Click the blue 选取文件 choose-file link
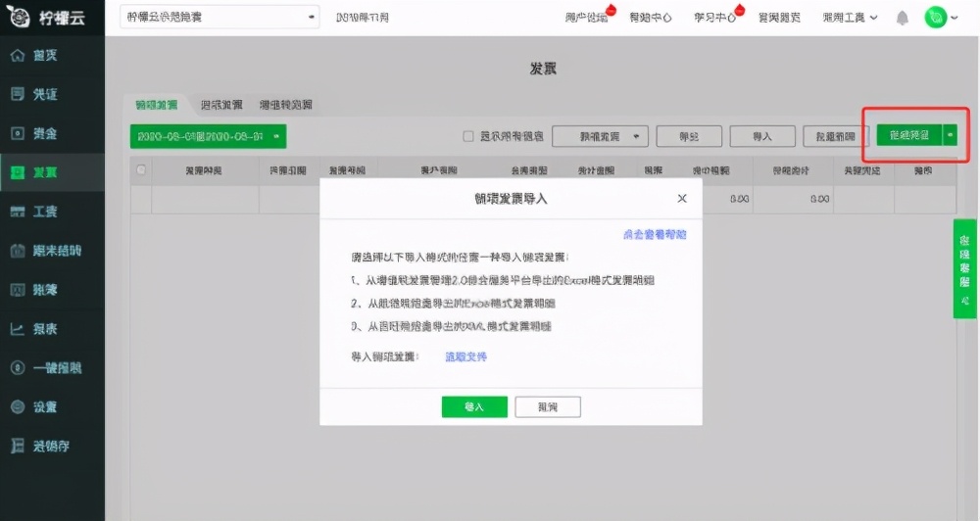980x521 pixels. (x=466, y=356)
